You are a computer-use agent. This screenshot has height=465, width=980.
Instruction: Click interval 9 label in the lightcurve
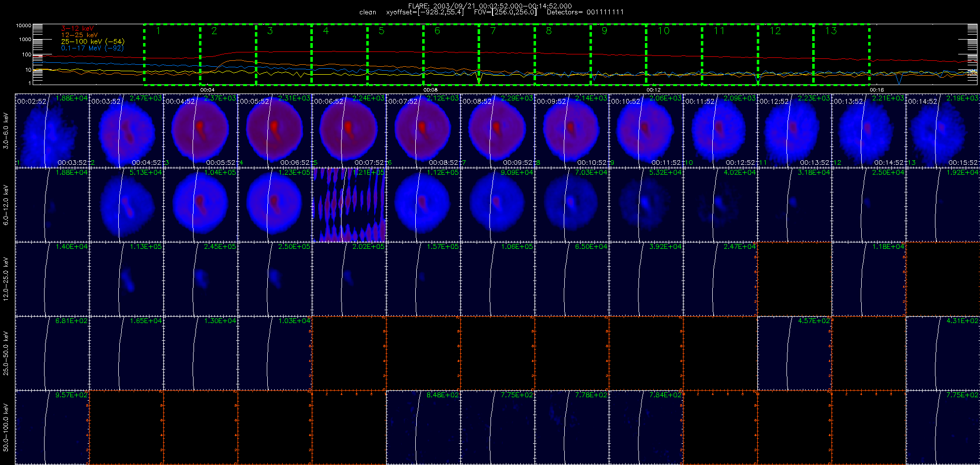tap(604, 31)
